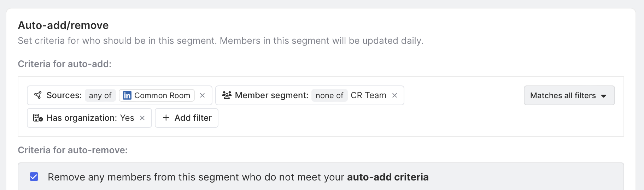The height and width of the screenshot is (190, 644).
Task: Click the auto-remove criteria description text
Action: (x=238, y=177)
